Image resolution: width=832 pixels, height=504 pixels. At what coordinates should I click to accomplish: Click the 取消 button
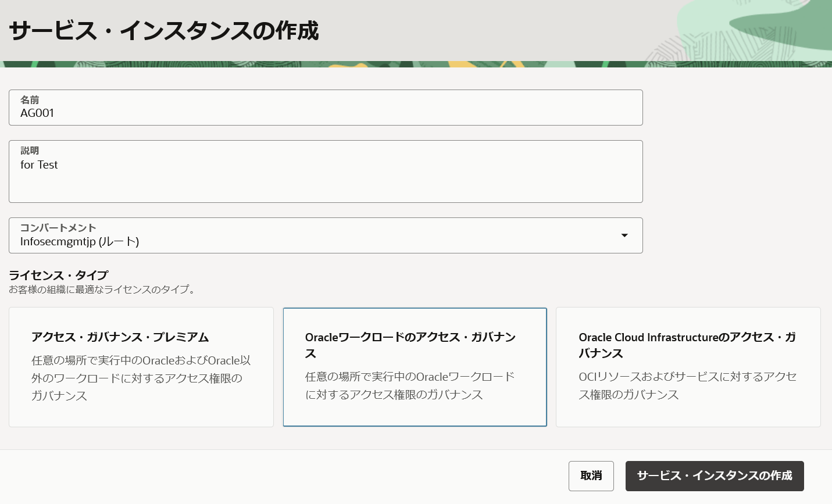pyautogui.click(x=591, y=476)
